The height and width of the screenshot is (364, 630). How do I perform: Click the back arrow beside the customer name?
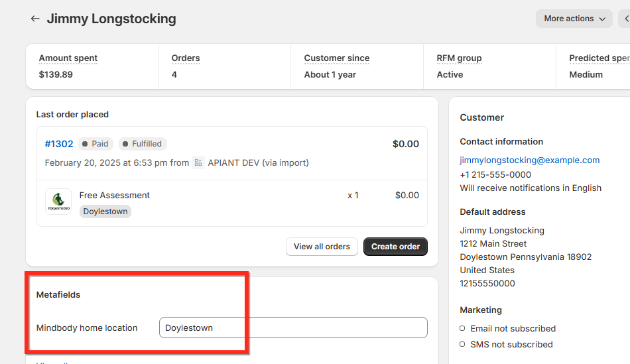tap(35, 19)
